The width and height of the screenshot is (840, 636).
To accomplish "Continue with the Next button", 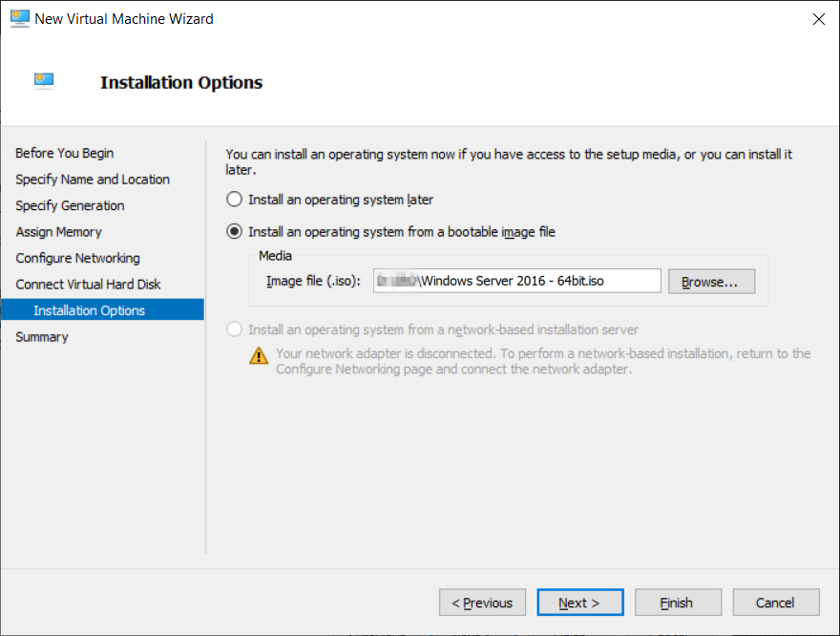I will pos(580,603).
